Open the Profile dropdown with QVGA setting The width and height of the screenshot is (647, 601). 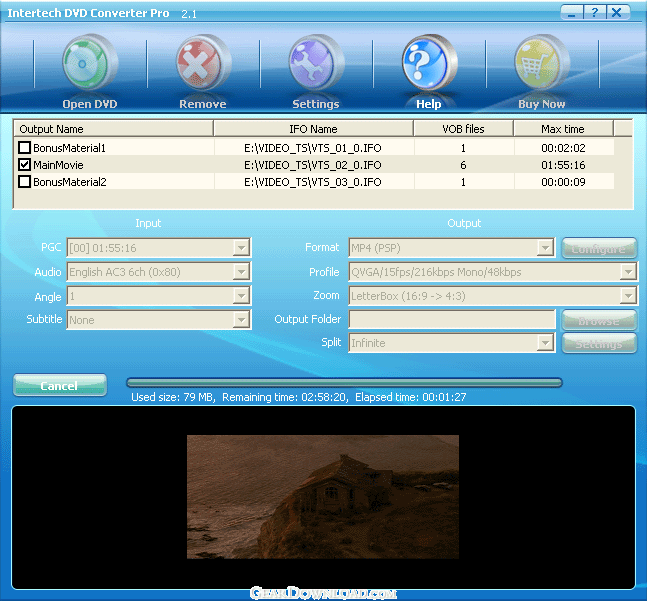(628, 272)
